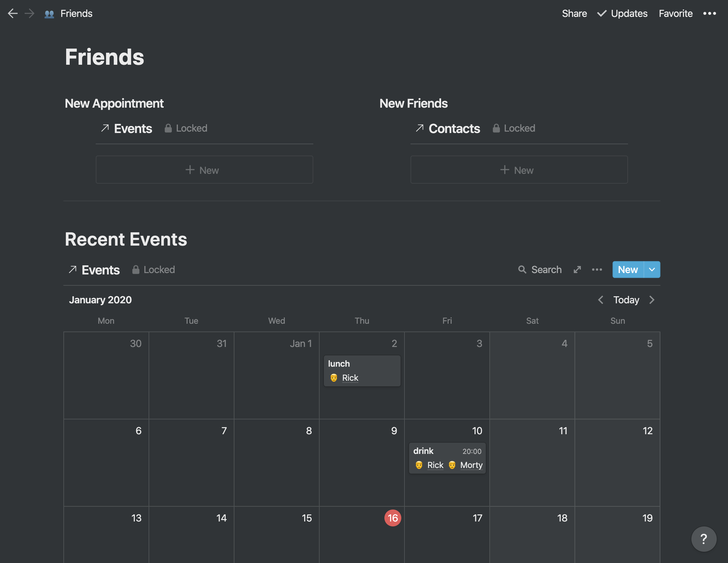Mark page as Favorite
This screenshot has width=728, height=563.
[x=676, y=13]
